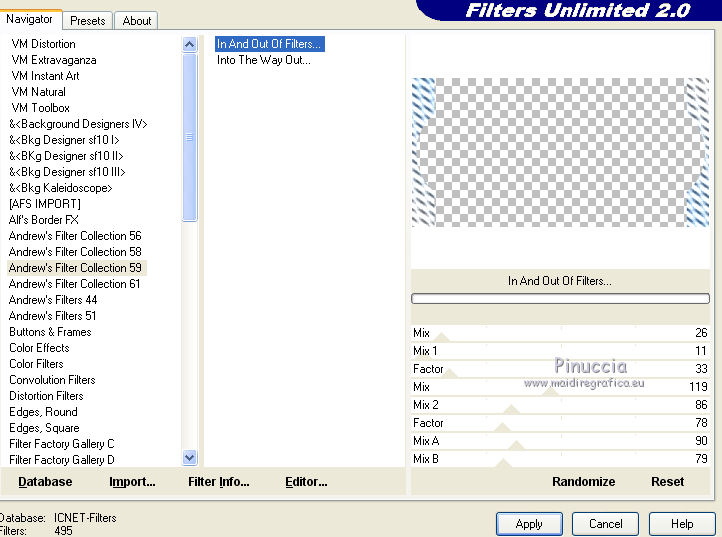The width and height of the screenshot is (722, 537).
Task: Select Andrew's Filter Collection 61
Action: [74, 284]
